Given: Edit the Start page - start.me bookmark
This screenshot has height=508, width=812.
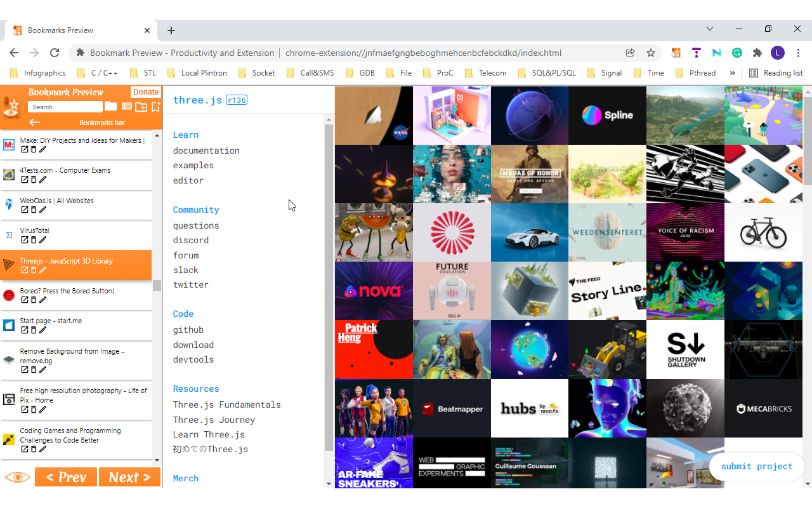Looking at the screenshot, I should pyautogui.click(x=43, y=330).
